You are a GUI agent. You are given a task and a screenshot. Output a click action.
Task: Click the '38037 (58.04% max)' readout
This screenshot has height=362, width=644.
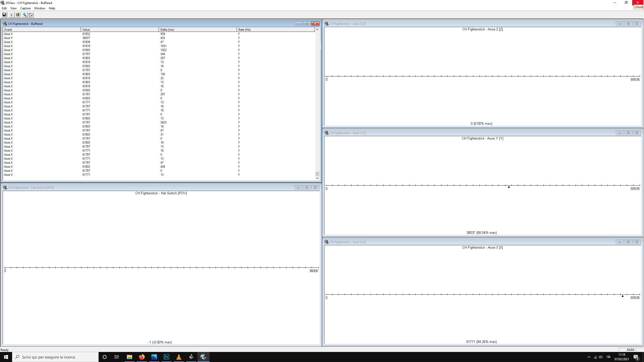click(481, 233)
